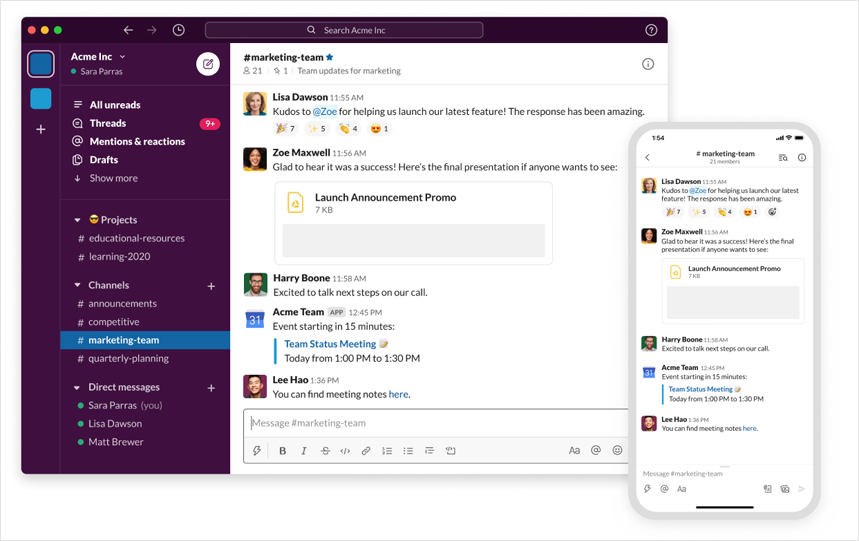Open the Team Status Meeting link on desktop
The image size is (859, 541).
tap(330, 344)
